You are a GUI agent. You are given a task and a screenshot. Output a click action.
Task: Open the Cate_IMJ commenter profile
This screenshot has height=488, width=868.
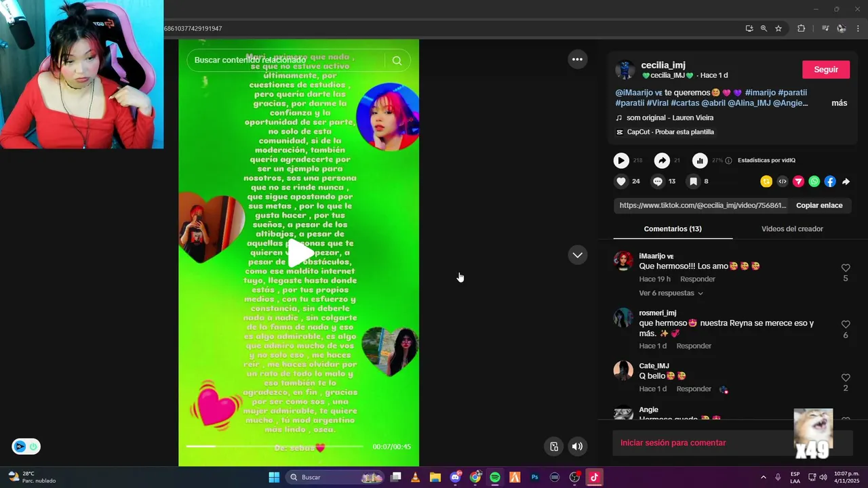point(654,366)
